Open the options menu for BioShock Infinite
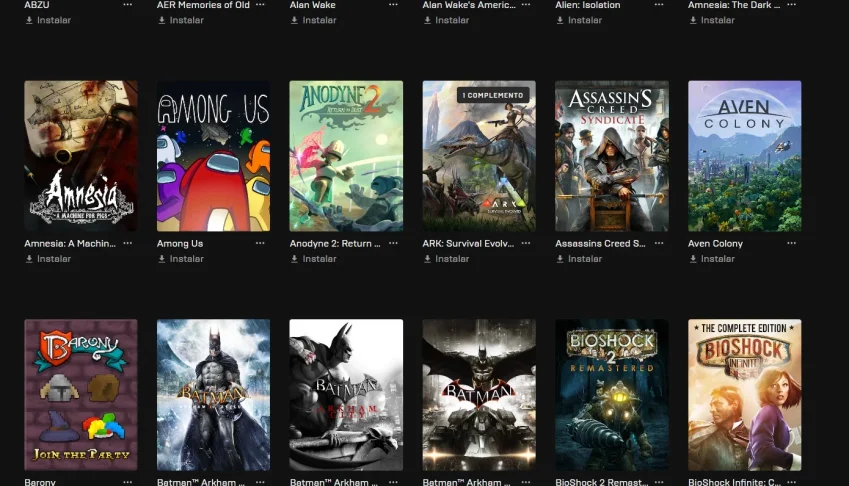 (792, 482)
